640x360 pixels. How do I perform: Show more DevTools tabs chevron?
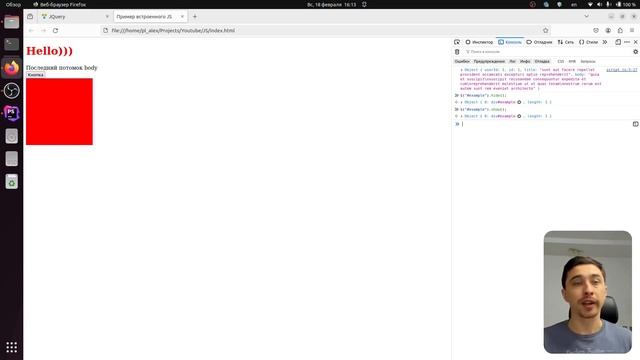coord(605,42)
